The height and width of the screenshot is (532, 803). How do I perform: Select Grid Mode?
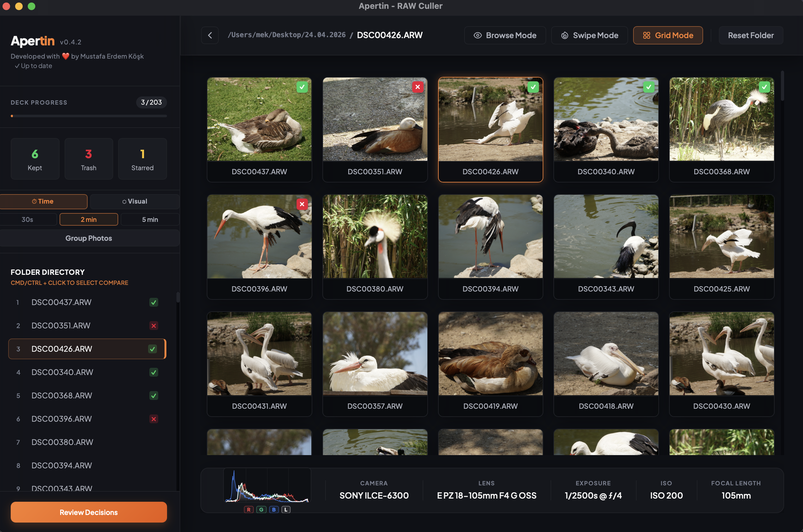(667, 35)
